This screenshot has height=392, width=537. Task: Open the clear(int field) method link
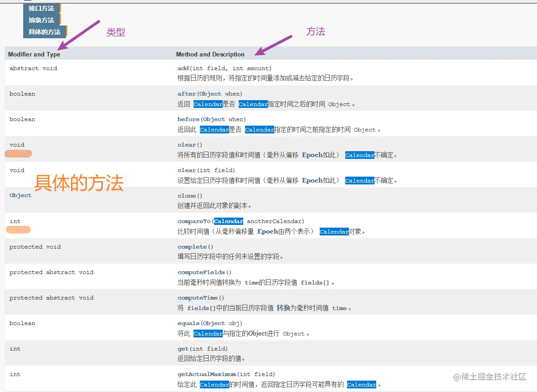186,170
